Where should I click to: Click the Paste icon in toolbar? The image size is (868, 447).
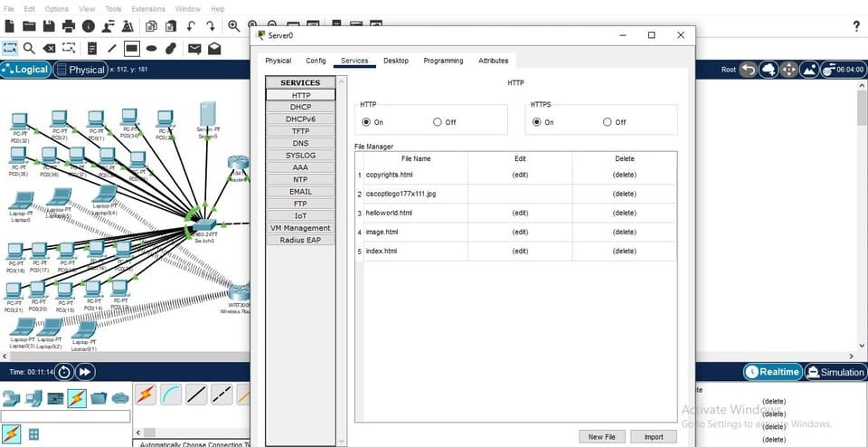click(171, 25)
